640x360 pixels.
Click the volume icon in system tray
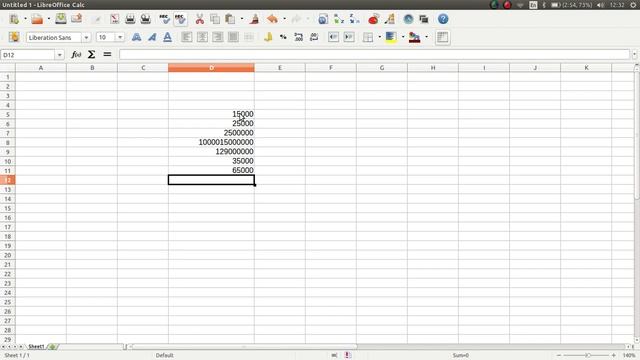point(600,5)
